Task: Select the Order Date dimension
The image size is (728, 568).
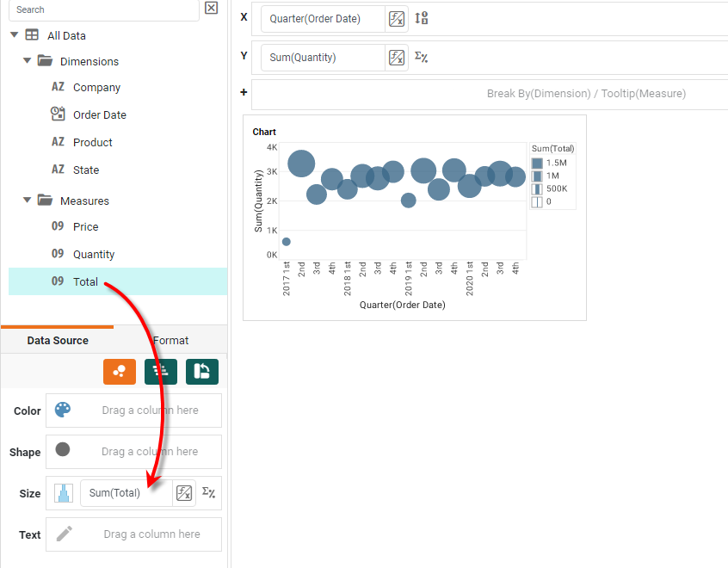Action: [99, 114]
